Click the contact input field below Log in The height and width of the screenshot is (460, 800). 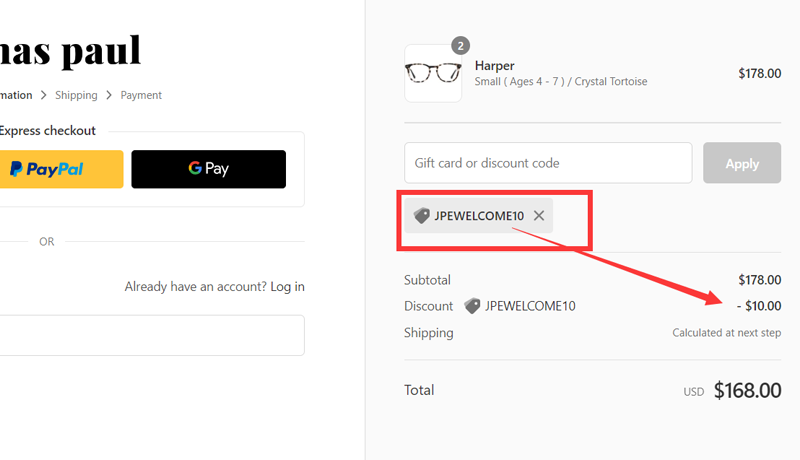[150, 336]
